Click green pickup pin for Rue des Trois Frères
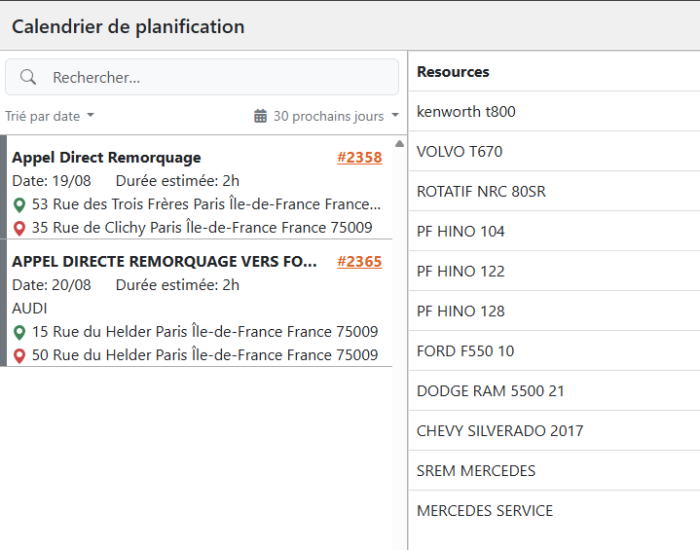This screenshot has height=550, width=700. (x=19, y=205)
